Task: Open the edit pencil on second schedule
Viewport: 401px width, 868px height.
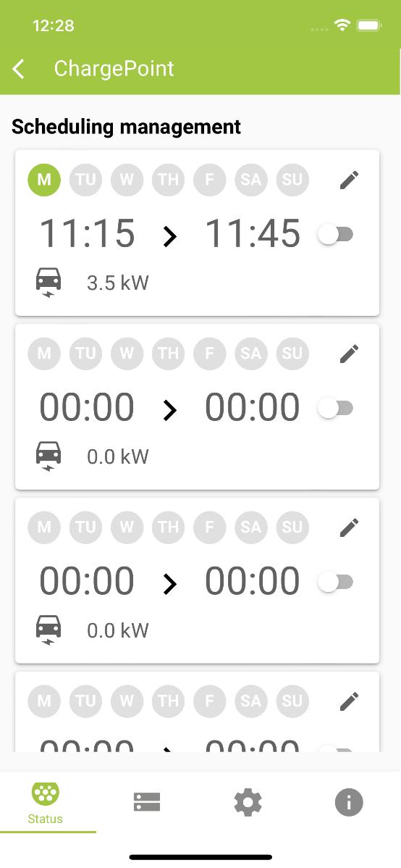Action: [349, 353]
